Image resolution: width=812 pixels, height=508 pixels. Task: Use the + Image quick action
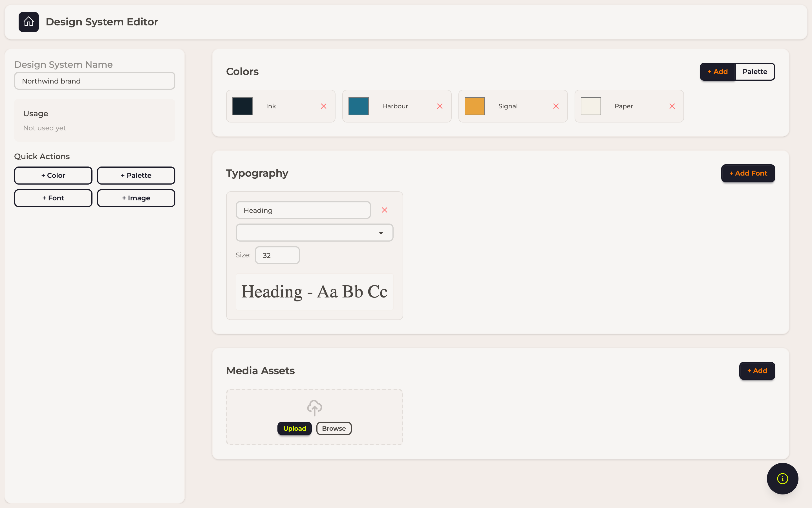point(136,198)
